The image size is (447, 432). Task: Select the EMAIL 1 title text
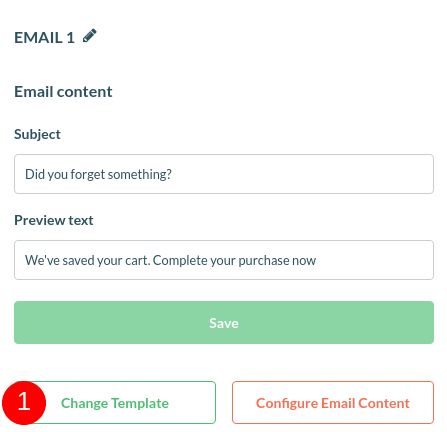click(44, 37)
